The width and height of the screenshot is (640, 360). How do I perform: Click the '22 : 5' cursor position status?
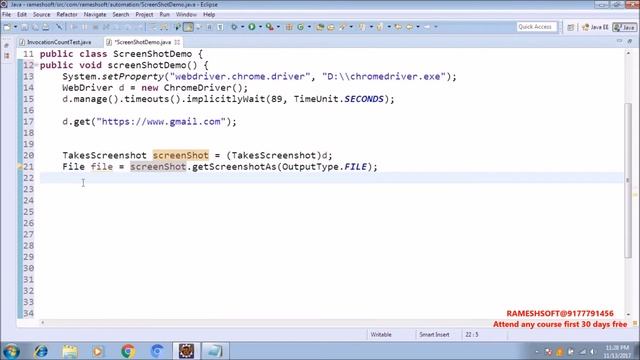tap(472, 335)
